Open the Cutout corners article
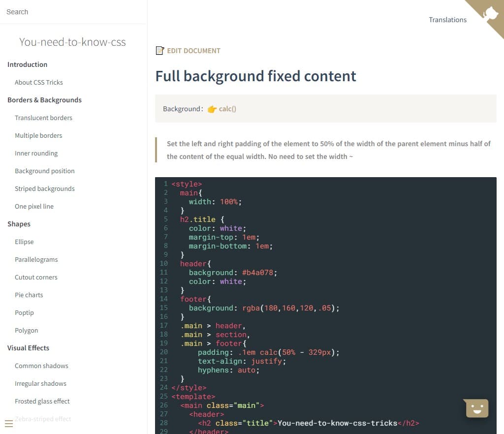 (x=36, y=277)
